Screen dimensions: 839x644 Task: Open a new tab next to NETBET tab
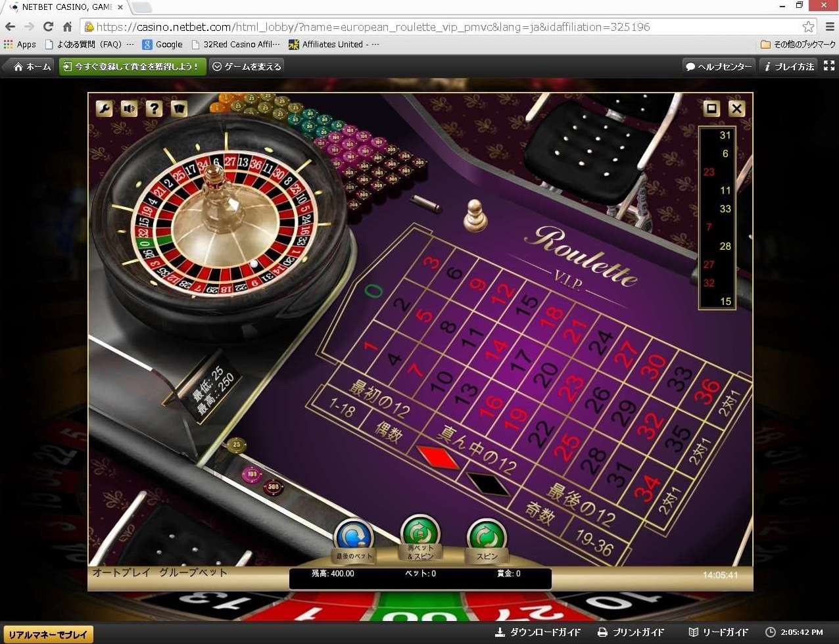[141, 8]
